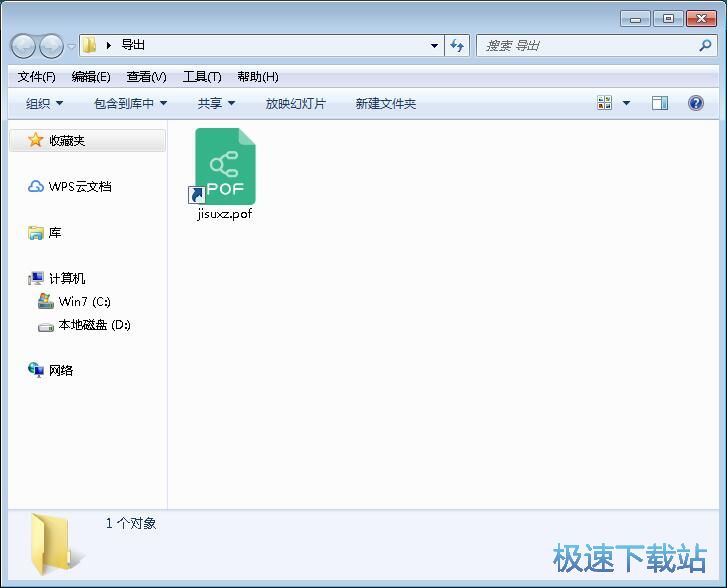The image size is (727, 588).
Task: Click the 放映幻灯片 button
Action: [296, 103]
